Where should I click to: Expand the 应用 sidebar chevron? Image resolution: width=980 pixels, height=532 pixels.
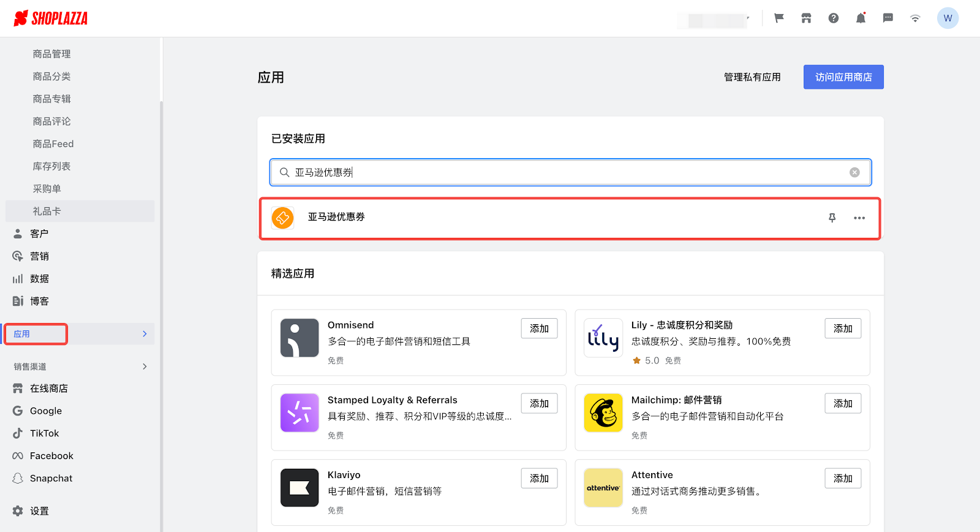click(x=145, y=334)
